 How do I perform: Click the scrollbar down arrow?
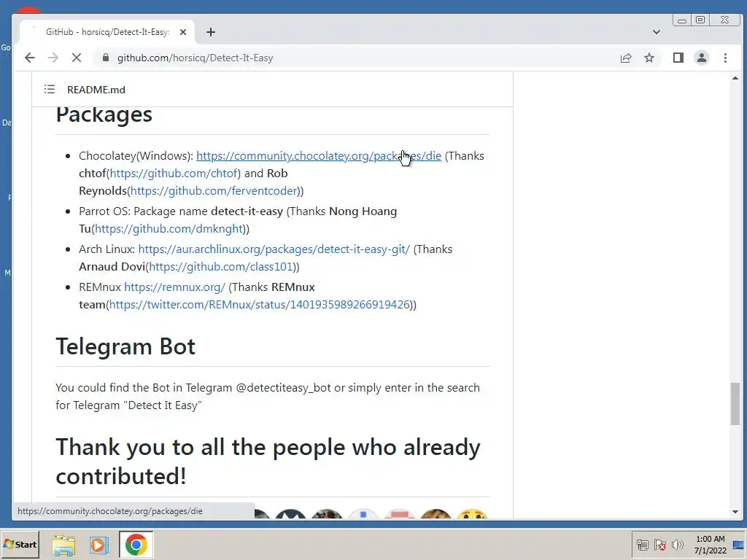[735, 512]
